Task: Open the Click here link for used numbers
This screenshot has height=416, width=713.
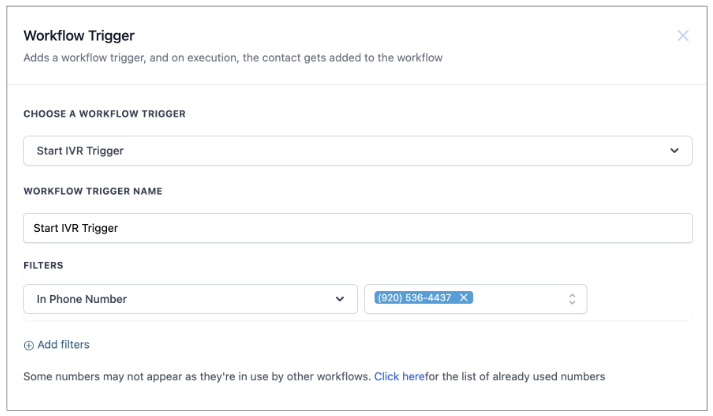Action: [399, 377]
